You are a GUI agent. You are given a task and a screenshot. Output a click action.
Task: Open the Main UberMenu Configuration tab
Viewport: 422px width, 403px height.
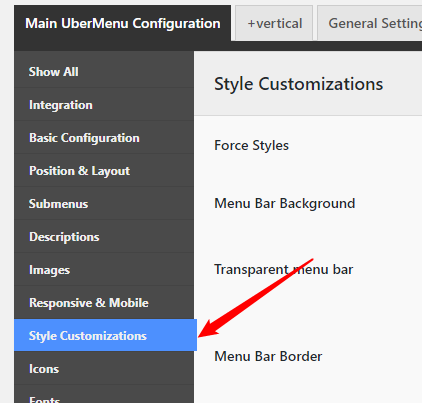click(122, 23)
